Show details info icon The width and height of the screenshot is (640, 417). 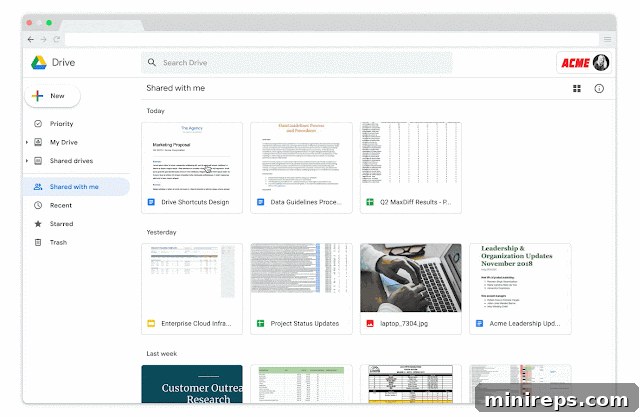[x=599, y=89]
